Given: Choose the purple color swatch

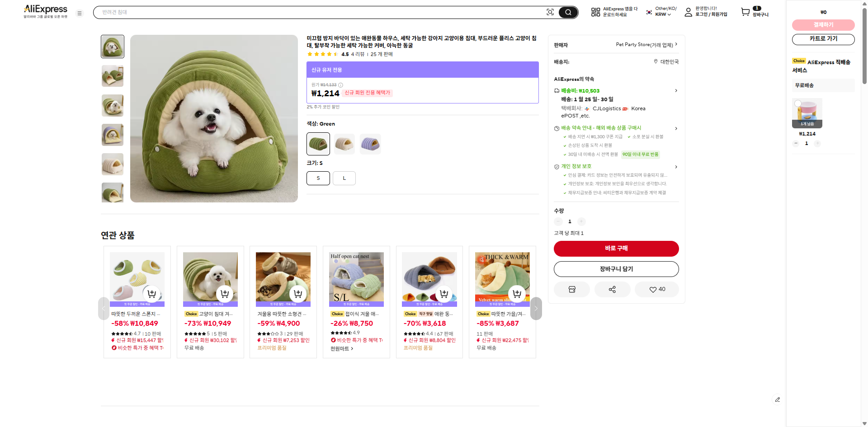Looking at the screenshot, I should point(370,144).
